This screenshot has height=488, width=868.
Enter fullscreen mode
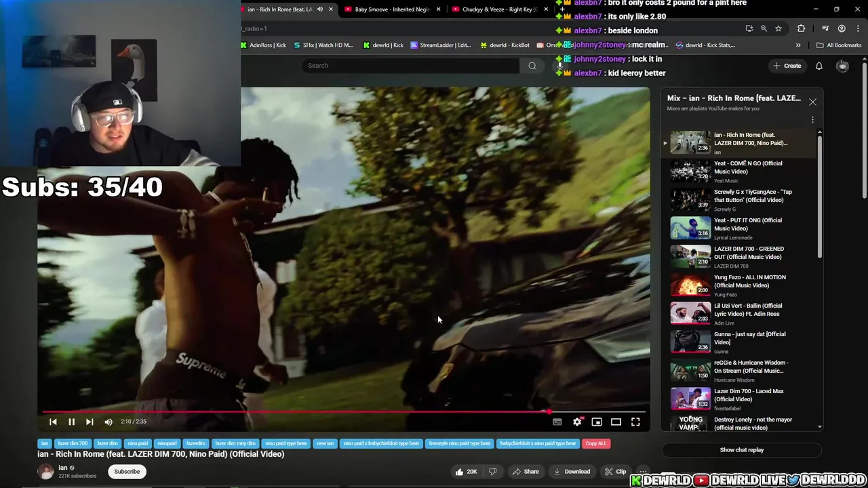(635, 422)
